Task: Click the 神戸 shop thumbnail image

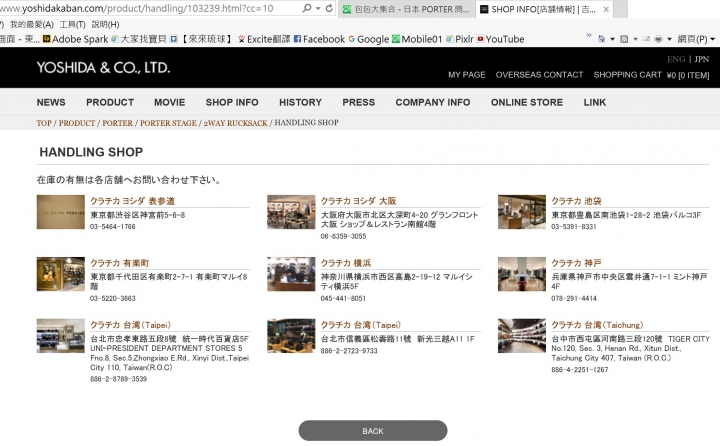Action: (x=522, y=274)
